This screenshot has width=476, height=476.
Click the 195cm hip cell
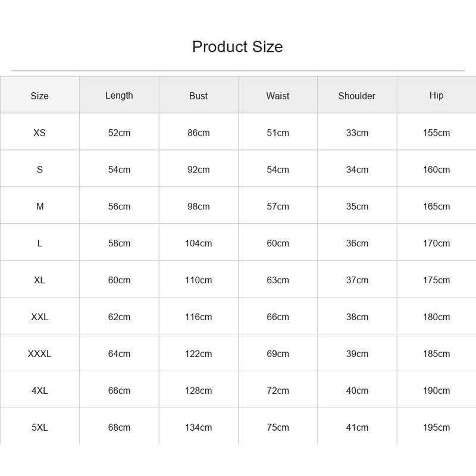(x=436, y=427)
